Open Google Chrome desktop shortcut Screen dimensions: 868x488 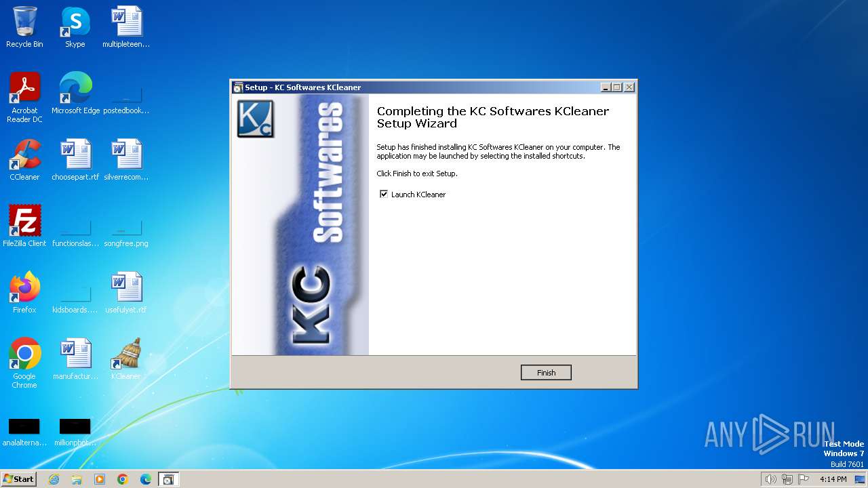pos(24,363)
